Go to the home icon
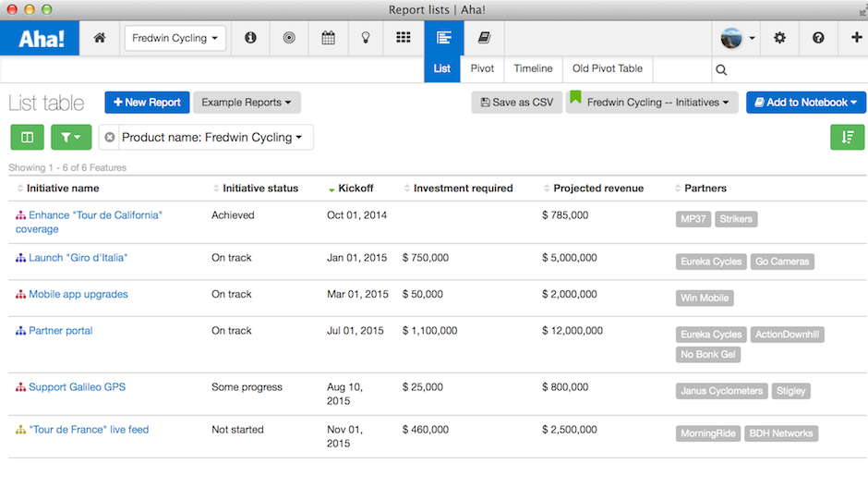868x500 pixels. (x=100, y=38)
